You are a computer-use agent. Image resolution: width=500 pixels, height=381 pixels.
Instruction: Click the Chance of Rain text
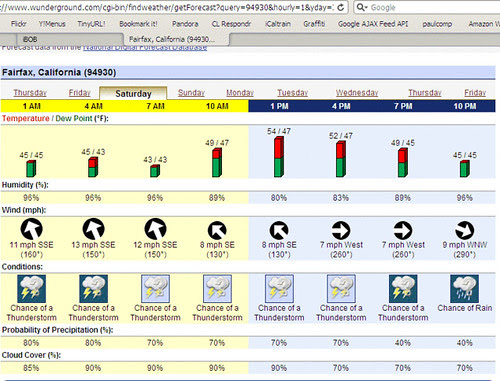(x=465, y=308)
